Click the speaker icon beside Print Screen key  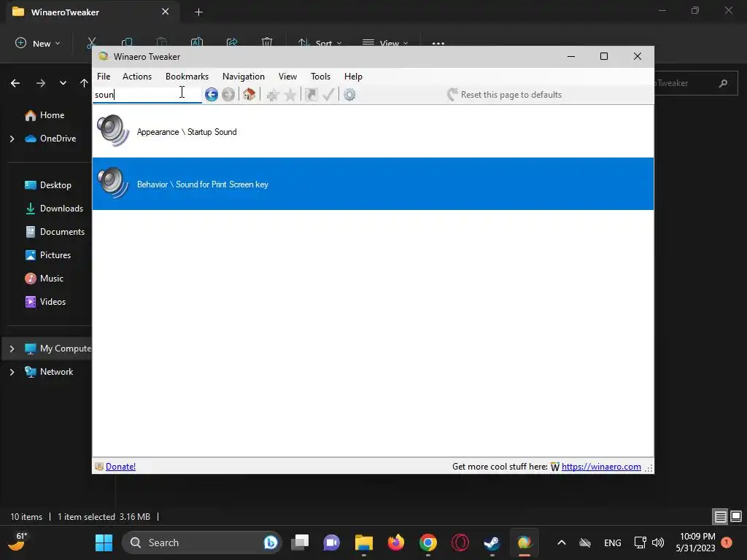(113, 183)
